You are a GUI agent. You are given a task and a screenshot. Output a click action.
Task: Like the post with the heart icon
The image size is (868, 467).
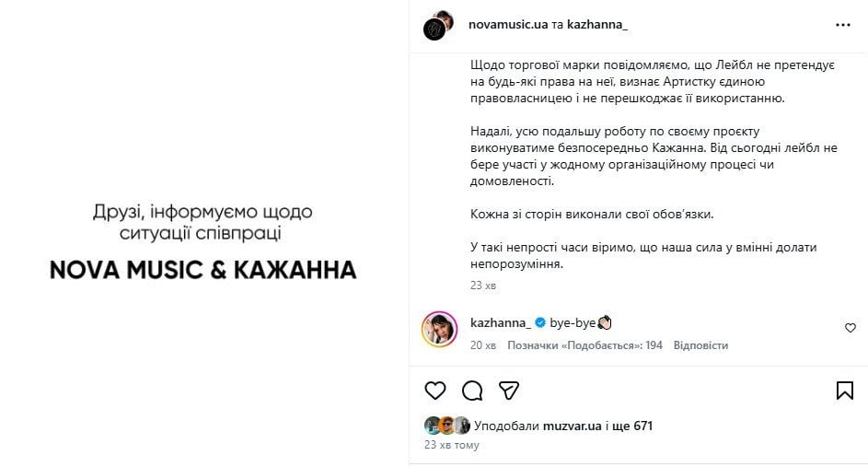(435, 391)
